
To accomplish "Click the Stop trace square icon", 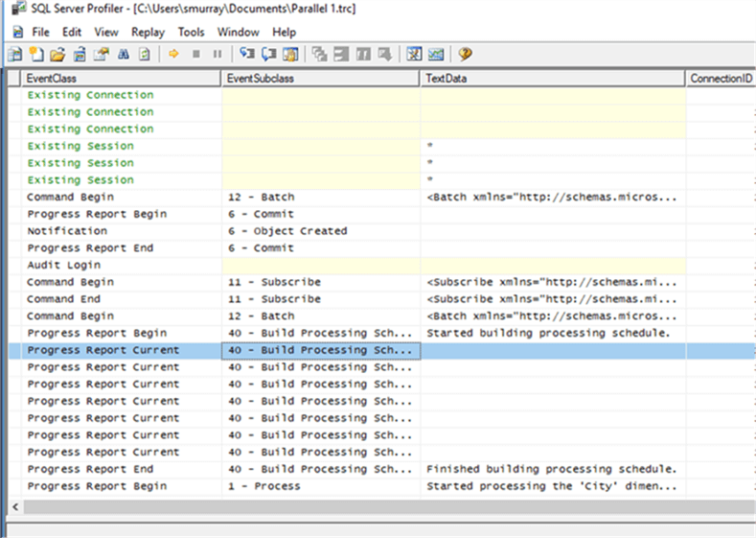I will click(196, 55).
